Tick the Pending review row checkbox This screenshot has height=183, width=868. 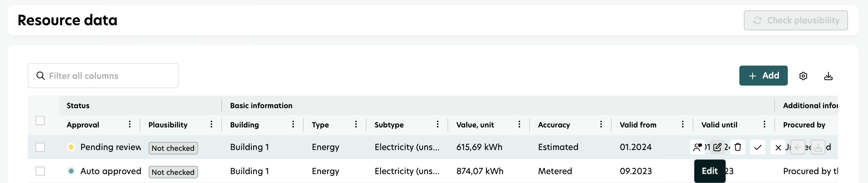point(40,147)
